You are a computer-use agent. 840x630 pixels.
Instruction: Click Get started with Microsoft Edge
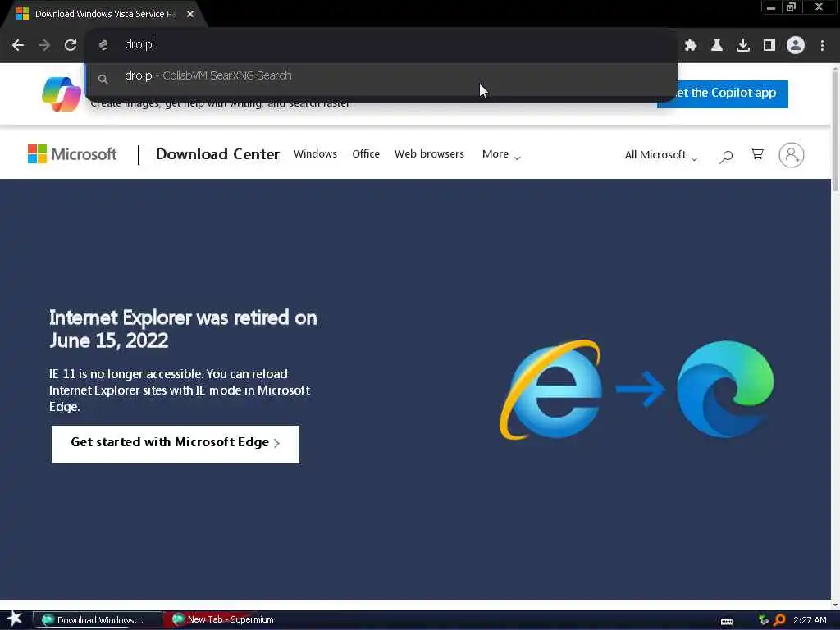coord(176,444)
